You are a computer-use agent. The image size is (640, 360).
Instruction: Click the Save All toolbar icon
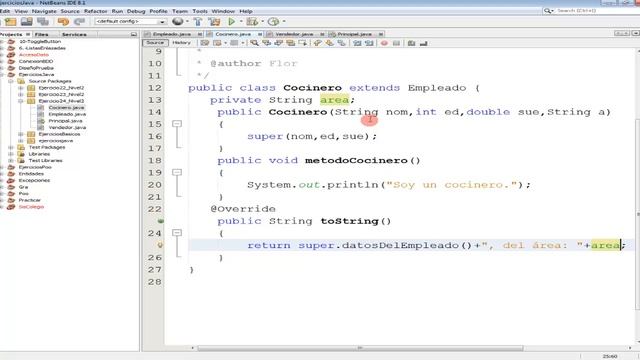point(42,22)
